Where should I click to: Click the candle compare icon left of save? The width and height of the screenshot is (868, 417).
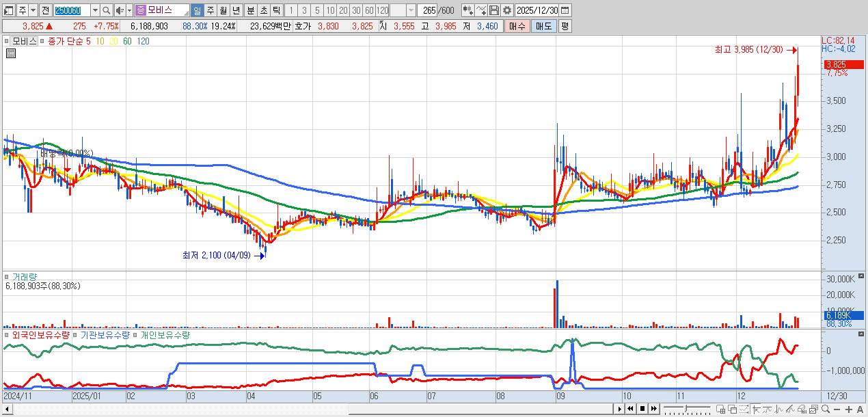tap(467, 10)
